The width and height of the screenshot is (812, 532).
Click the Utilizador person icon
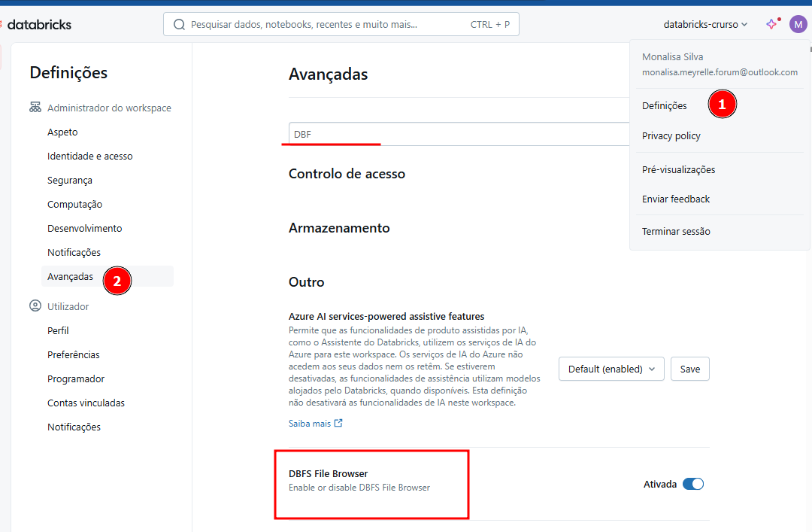point(35,306)
